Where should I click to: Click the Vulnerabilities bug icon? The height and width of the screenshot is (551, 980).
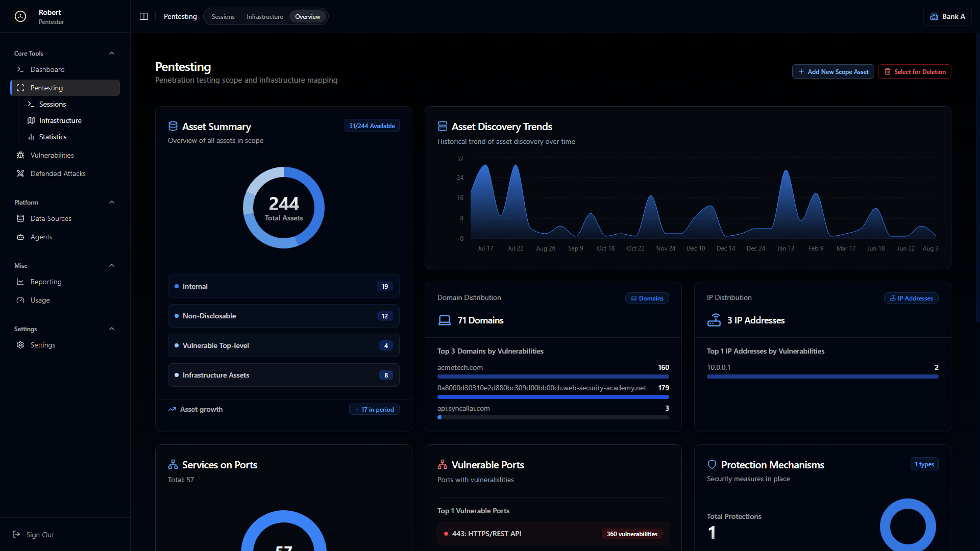[x=20, y=155]
